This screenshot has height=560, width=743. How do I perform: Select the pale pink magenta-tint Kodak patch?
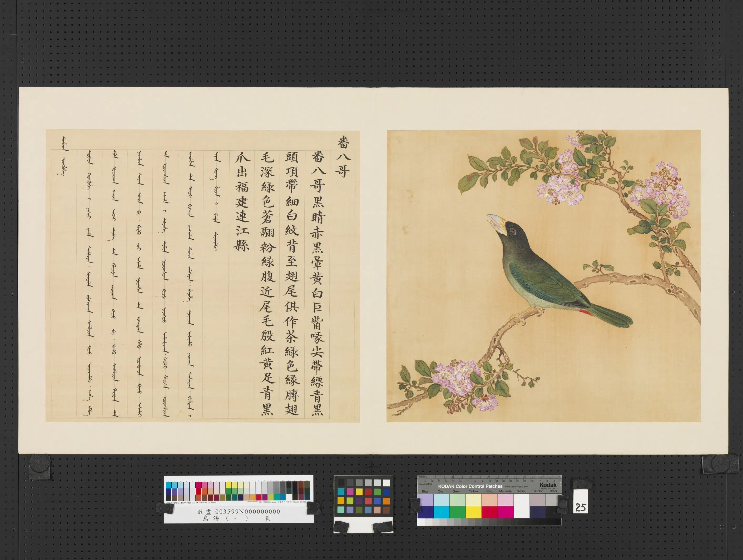[506, 499]
